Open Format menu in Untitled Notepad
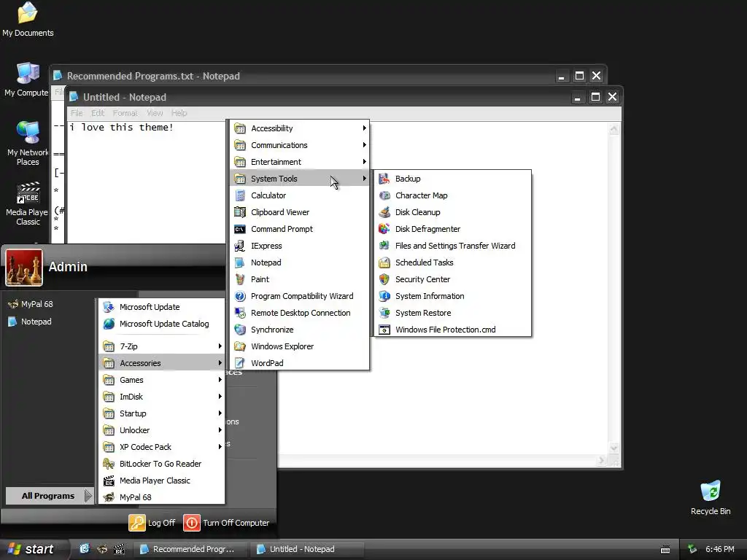 tap(125, 113)
